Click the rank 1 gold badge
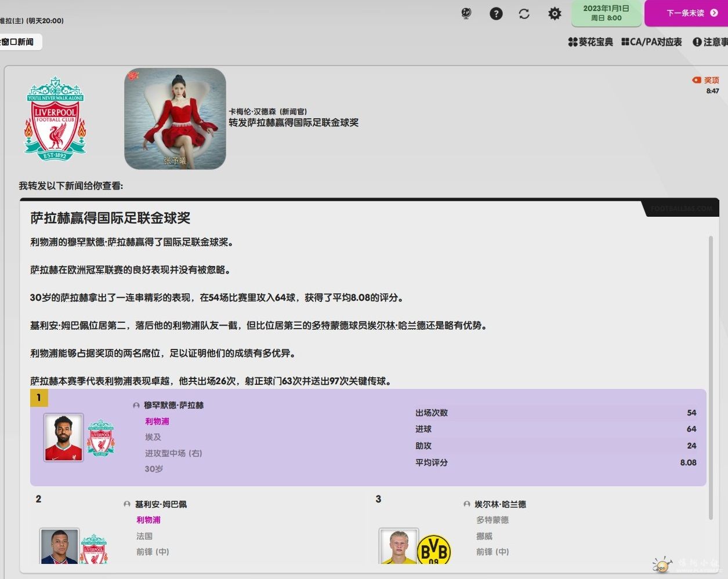The height and width of the screenshot is (579, 728). point(39,398)
